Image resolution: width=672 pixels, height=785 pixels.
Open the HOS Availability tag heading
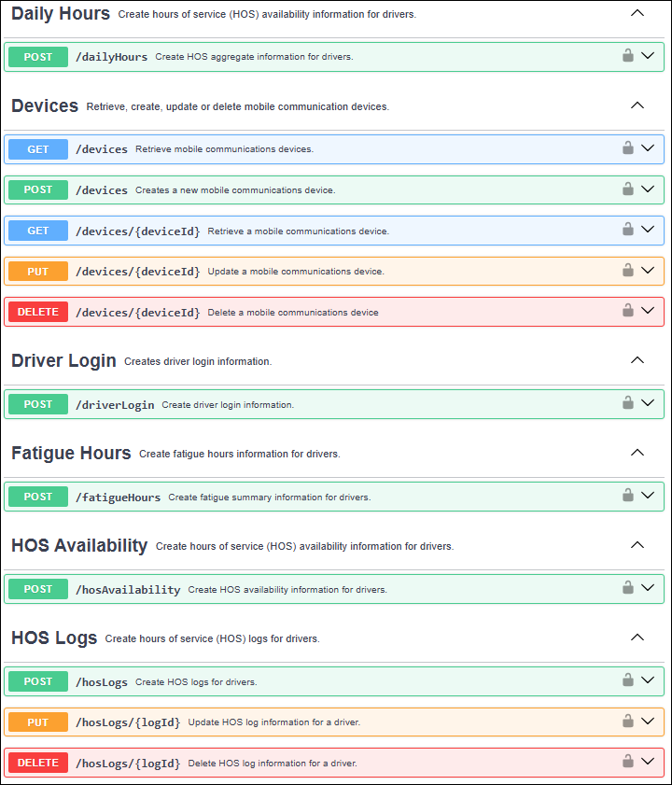coord(79,546)
